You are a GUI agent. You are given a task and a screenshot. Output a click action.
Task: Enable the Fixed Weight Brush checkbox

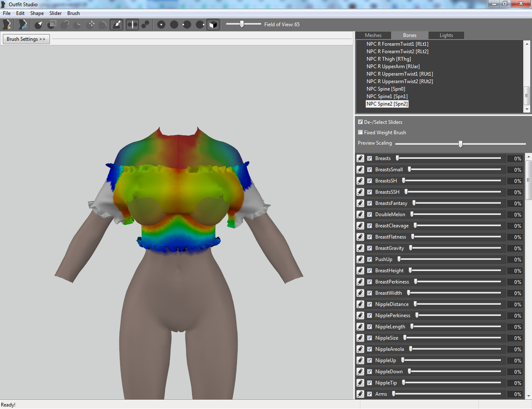(x=360, y=133)
